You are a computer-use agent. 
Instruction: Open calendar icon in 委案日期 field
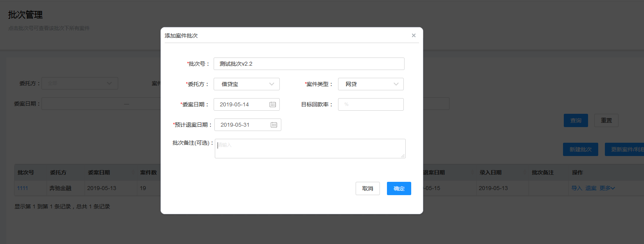tap(273, 104)
